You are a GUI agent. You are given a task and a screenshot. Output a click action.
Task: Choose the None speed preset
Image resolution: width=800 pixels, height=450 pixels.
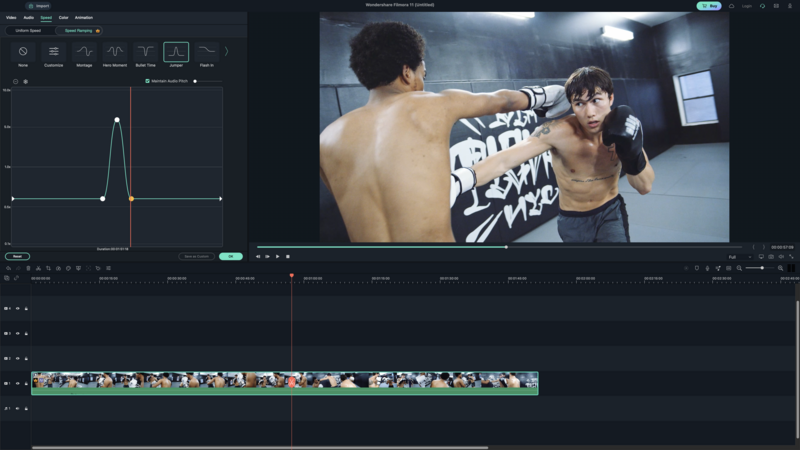(23, 52)
